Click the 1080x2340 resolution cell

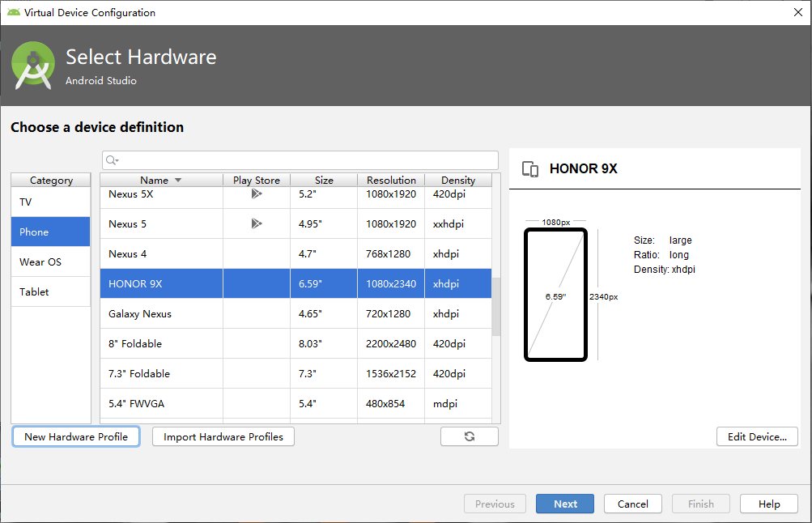(391, 284)
